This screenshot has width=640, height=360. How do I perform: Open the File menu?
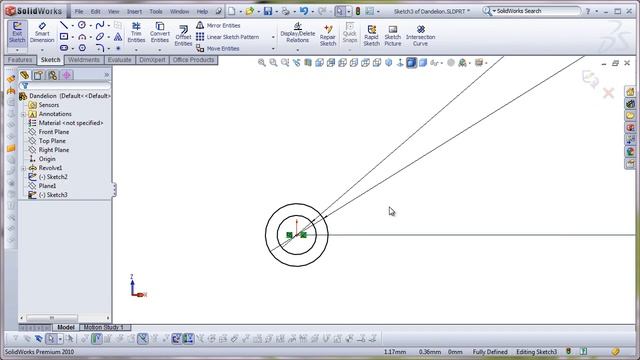pos(79,11)
